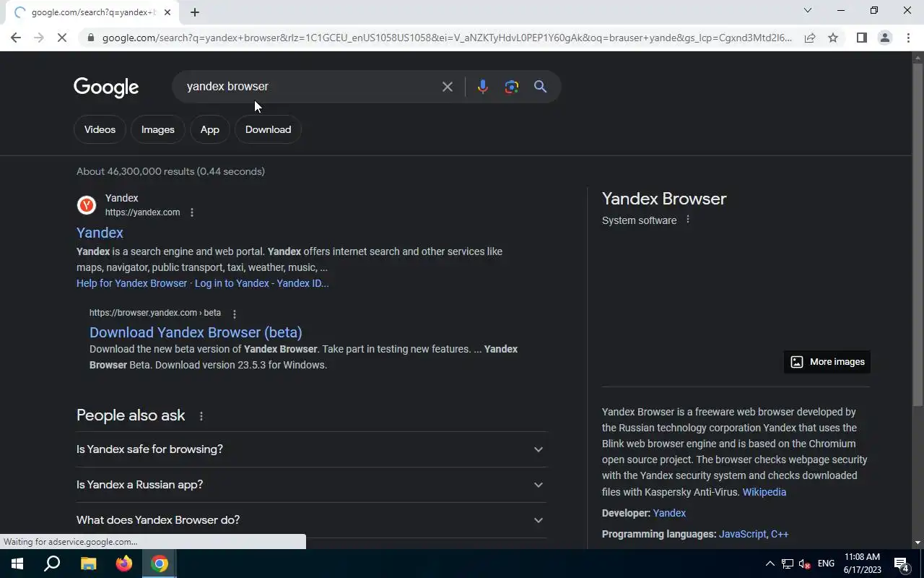Open the C++ programming language link
This screenshot has height=578, width=924.
780,534
